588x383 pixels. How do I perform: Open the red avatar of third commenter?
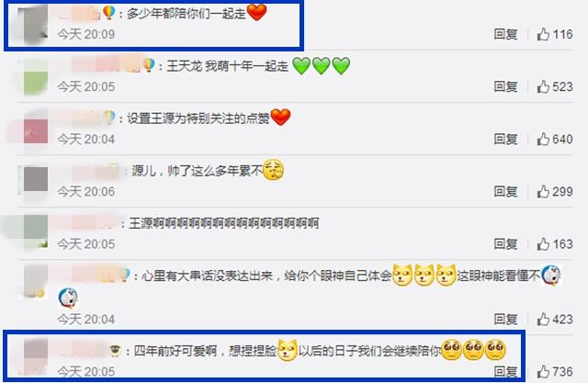[36, 131]
